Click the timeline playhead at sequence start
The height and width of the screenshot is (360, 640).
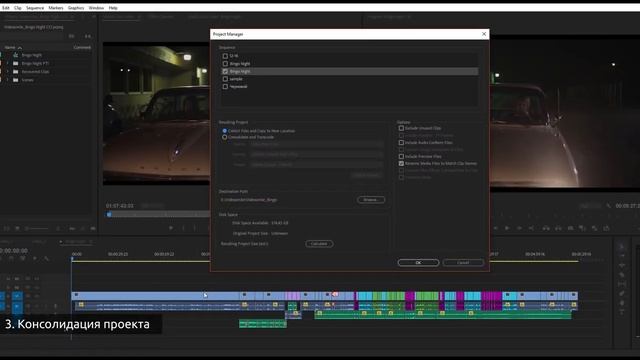click(x=72, y=258)
